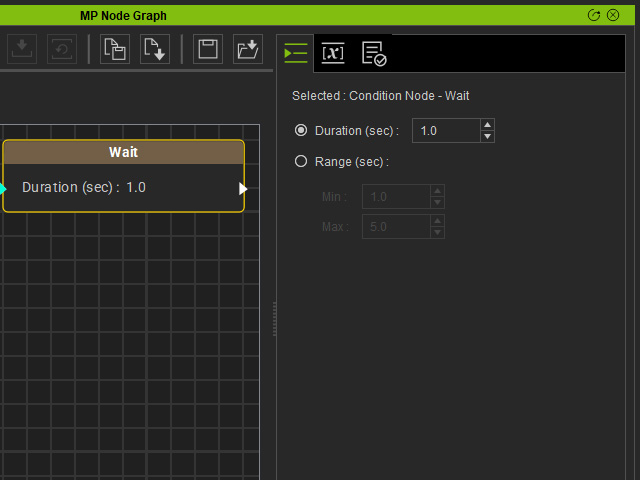
Task: Select the Wait node header
Action: [x=124, y=152]
